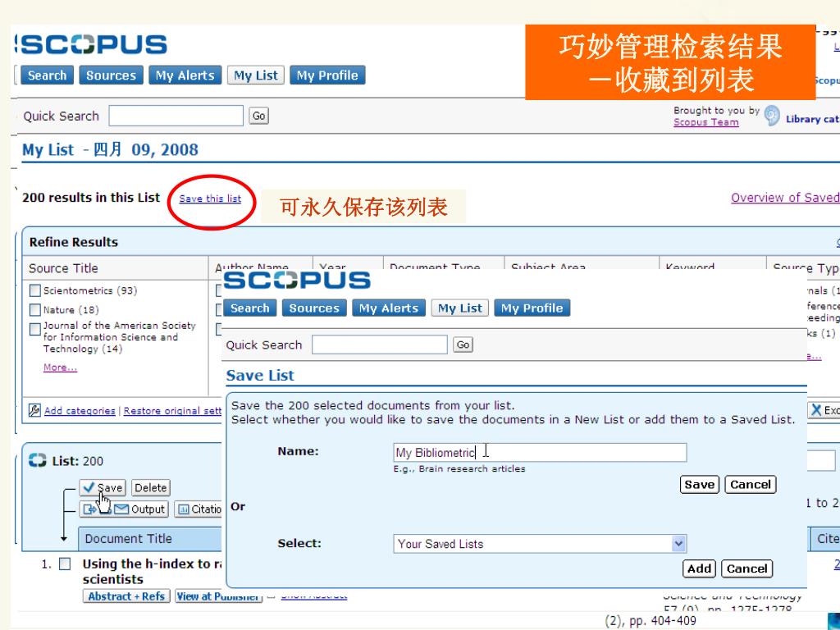
Task: Click the X icon on the Exclude button
Action: (x=816, y=410)
